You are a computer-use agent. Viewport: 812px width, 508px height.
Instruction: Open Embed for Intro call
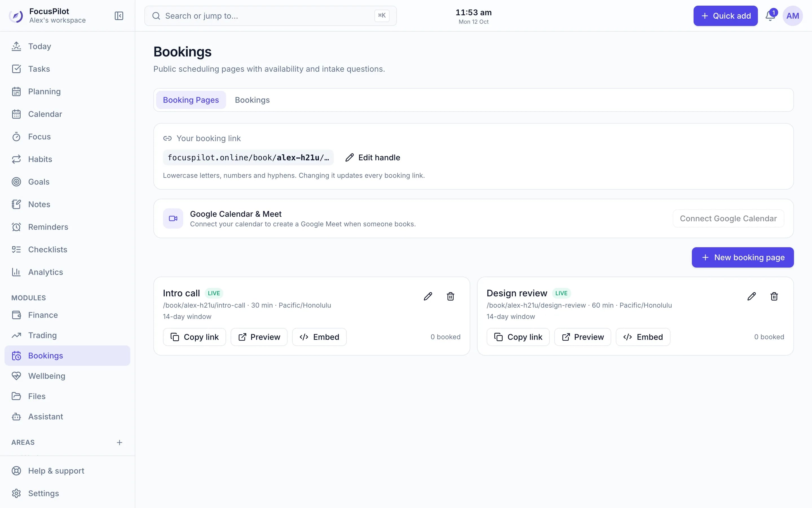click(x=319, y=337)
